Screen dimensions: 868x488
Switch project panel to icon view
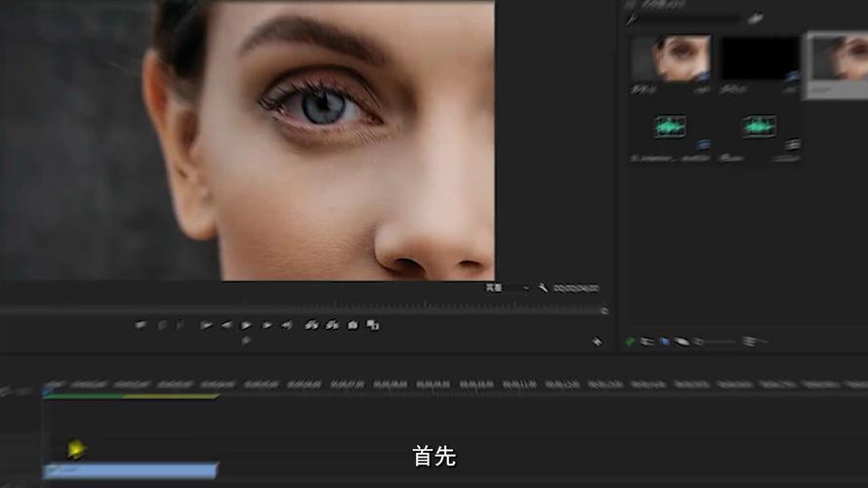[665, 342]
